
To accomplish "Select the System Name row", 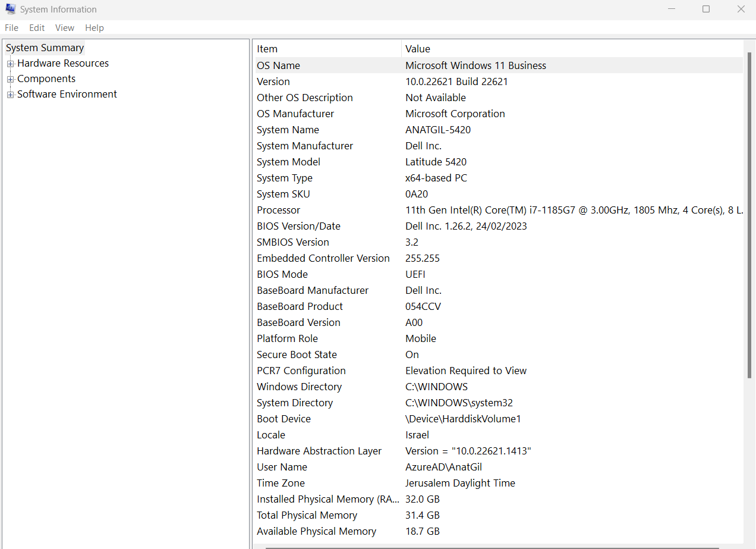I will pos(499,130).
